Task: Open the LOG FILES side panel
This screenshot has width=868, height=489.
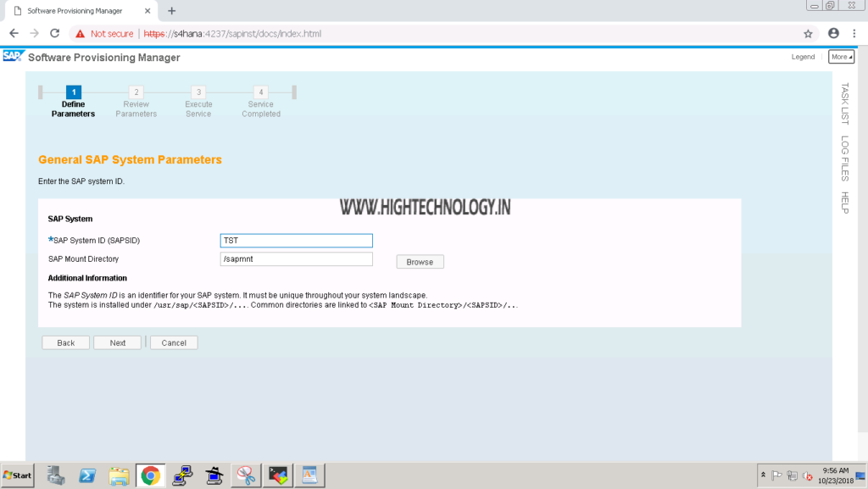Action: coord(845,158)
